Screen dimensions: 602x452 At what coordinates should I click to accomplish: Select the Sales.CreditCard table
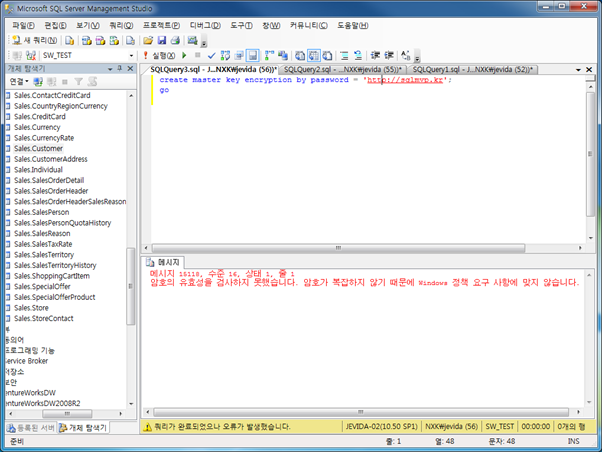click(40, 116)
